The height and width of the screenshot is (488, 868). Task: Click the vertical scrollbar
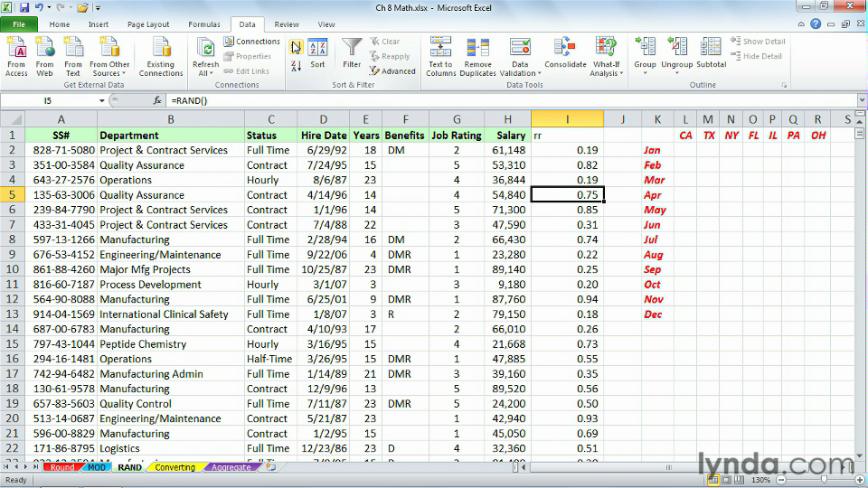859,287
